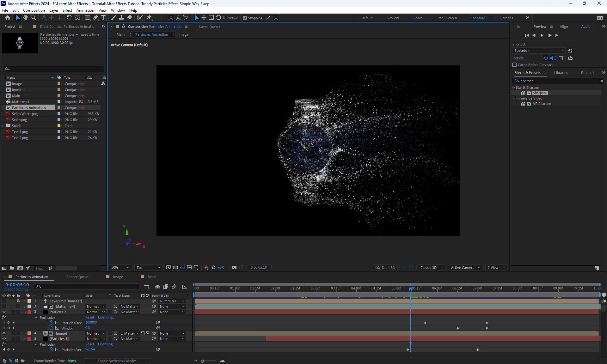Select the Pen tool
The image size is (607, 364).
point(95,18)
